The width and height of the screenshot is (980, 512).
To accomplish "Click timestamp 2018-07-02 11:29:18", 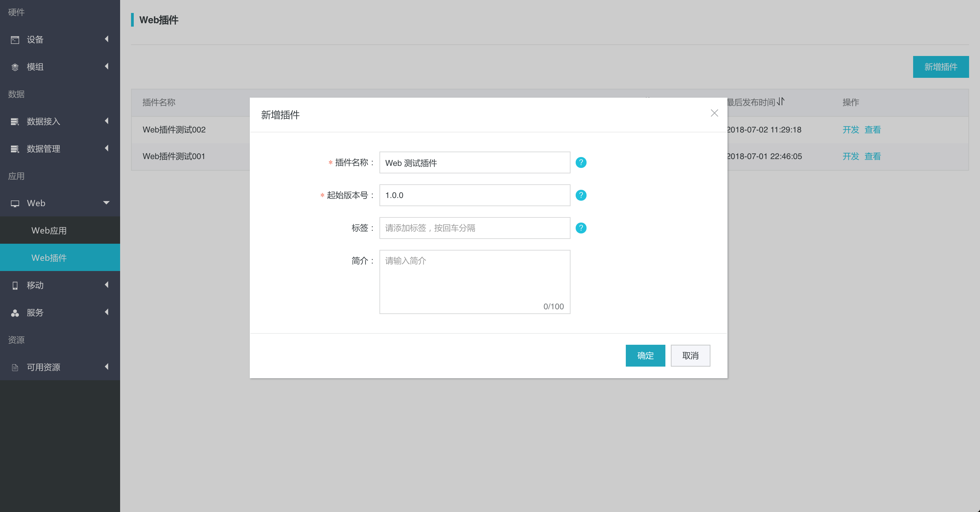I will (764, 130).
